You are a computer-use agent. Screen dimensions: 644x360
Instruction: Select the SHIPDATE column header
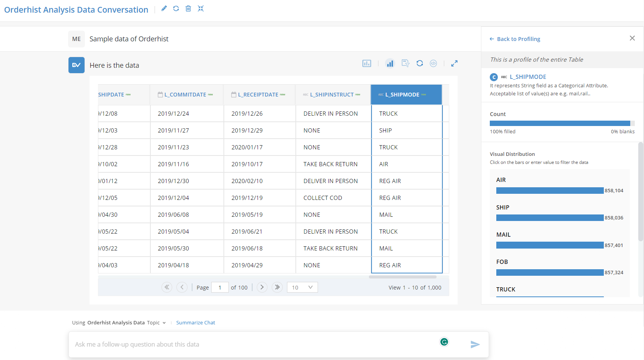coord(124,95)
